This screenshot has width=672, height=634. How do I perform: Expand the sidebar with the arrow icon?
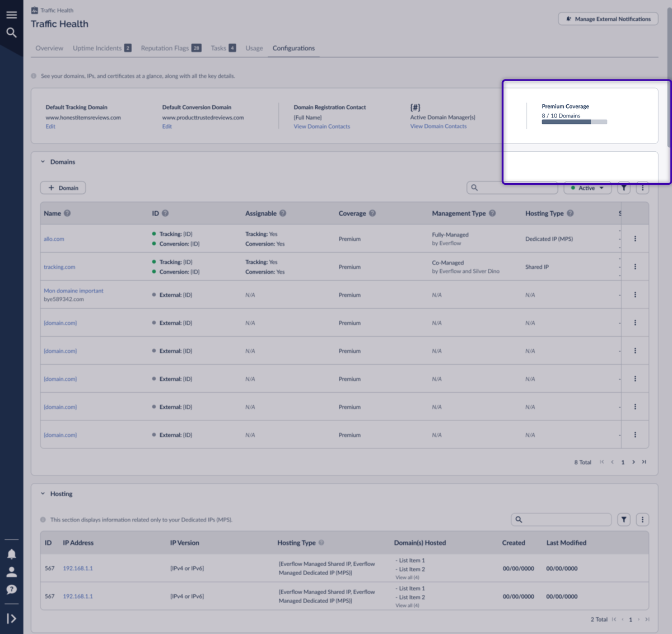click(11, 618)
